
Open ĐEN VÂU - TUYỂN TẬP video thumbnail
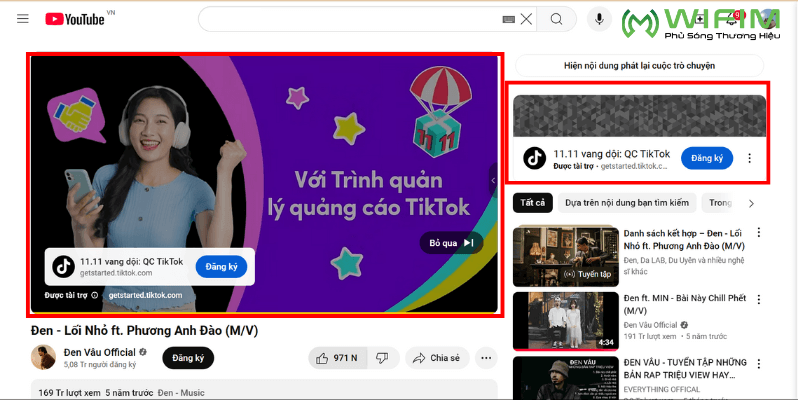(565, 378)
